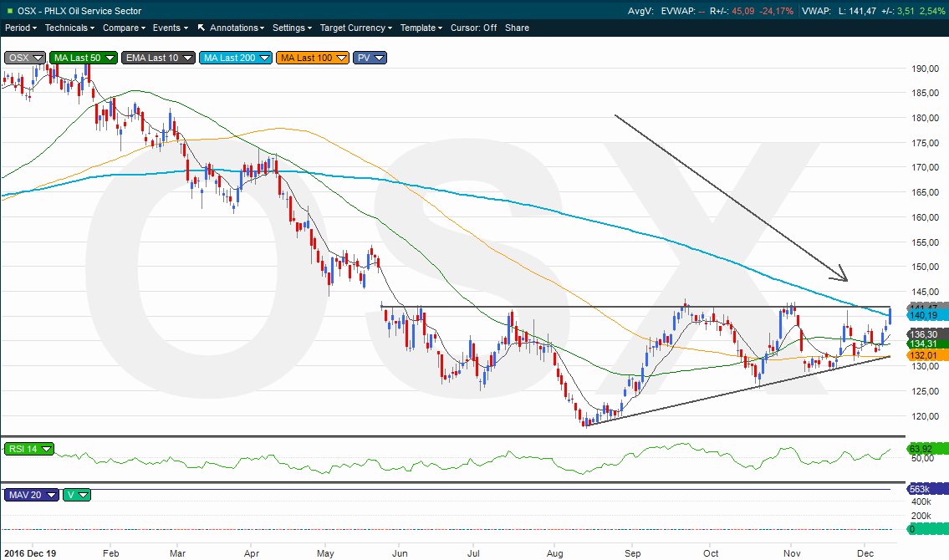Expand the MA Last 200 dropdown arrow
This screenshot has height=560, width=949.
(x=264, y=58)
